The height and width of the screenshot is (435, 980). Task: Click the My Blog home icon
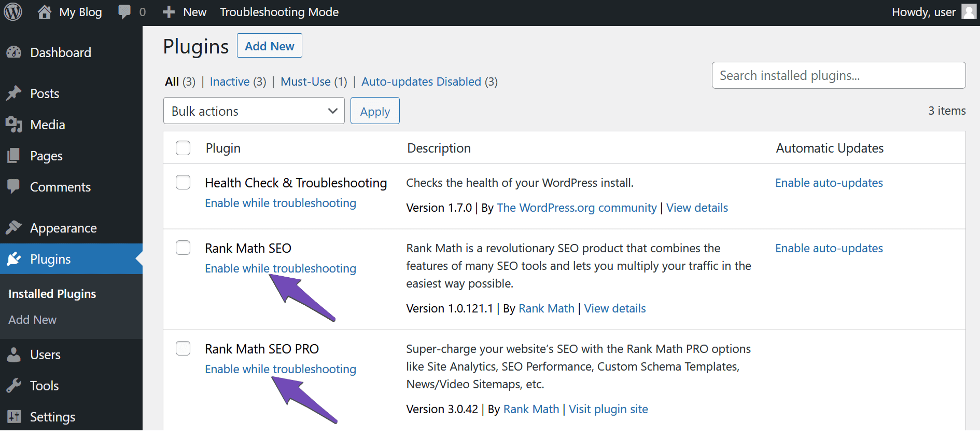click(45, 12)
